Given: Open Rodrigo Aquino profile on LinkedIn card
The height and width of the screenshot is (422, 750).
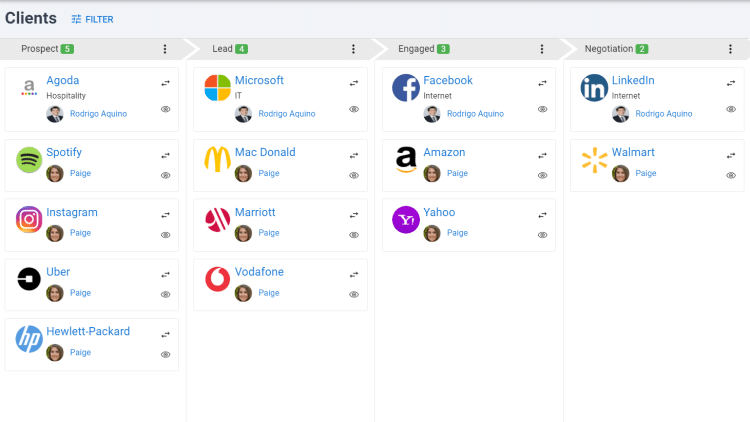Looking at the screenshot, I should click(663, 114).
